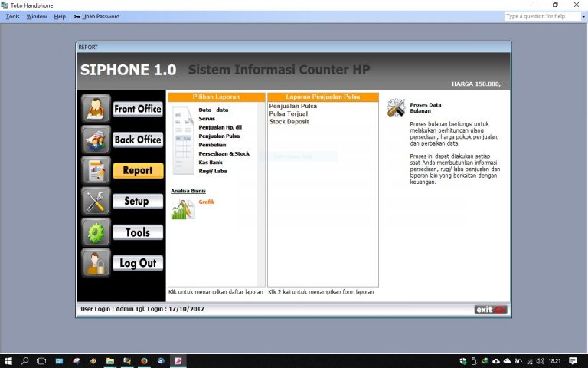Click the Front Office person icon
588x368 pixels.
point(96,109)
